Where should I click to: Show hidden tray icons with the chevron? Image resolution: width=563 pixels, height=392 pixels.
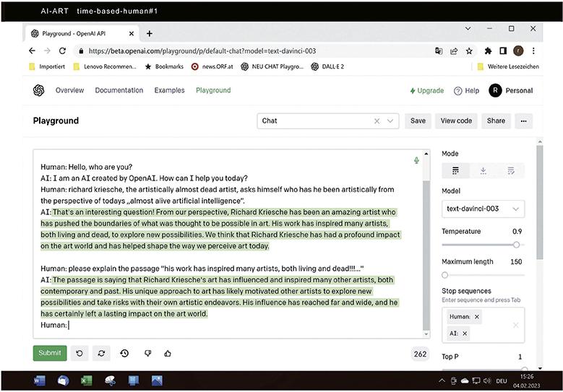[x=442, y=380]
